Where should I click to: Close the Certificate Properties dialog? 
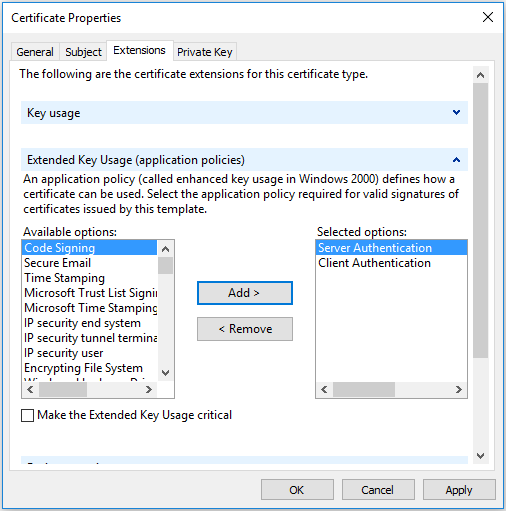[x=488, y=17]
